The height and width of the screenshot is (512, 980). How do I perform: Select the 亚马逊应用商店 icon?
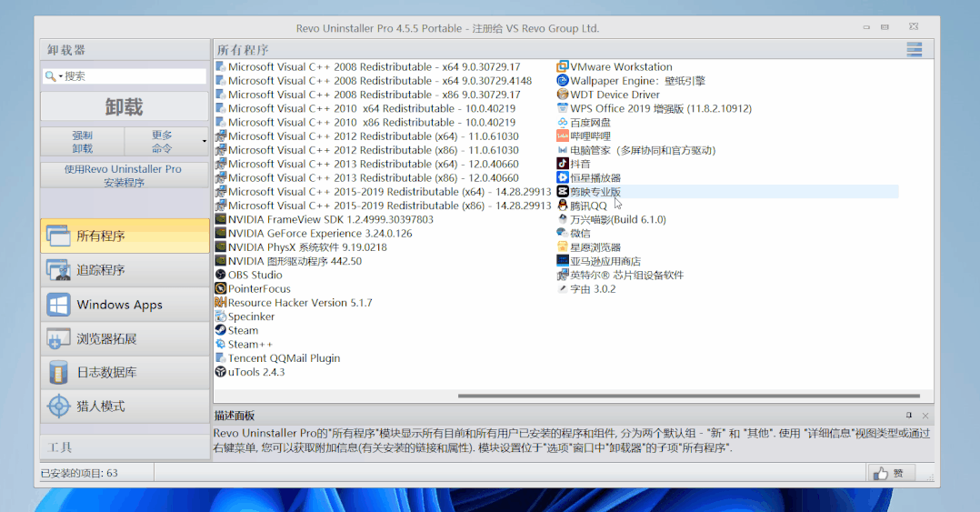click(563, 261)
